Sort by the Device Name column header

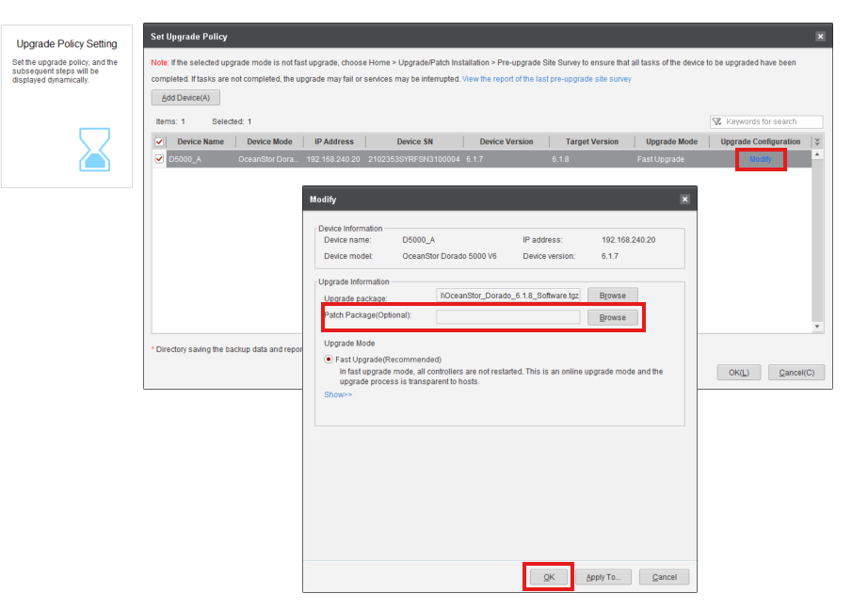tap(201, 142)
